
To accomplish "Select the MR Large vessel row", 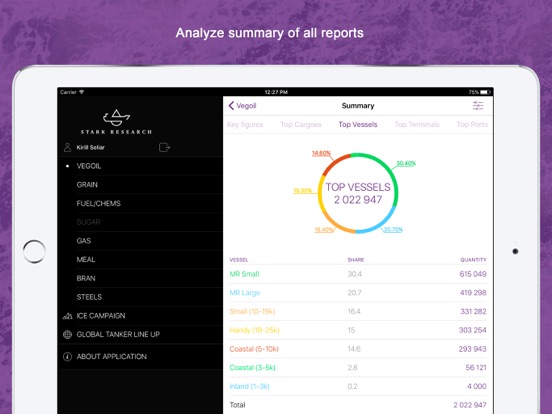I will tap(358, 293).
